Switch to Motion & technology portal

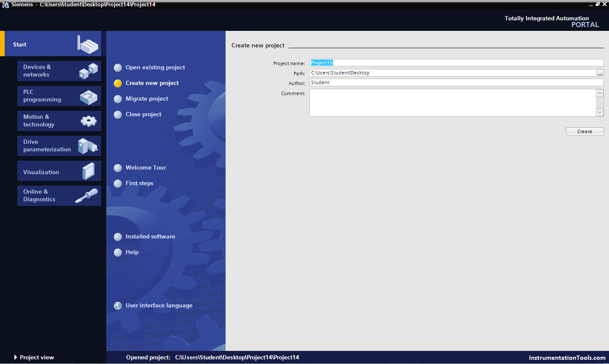pyautogui.click(x=59, y=121)
